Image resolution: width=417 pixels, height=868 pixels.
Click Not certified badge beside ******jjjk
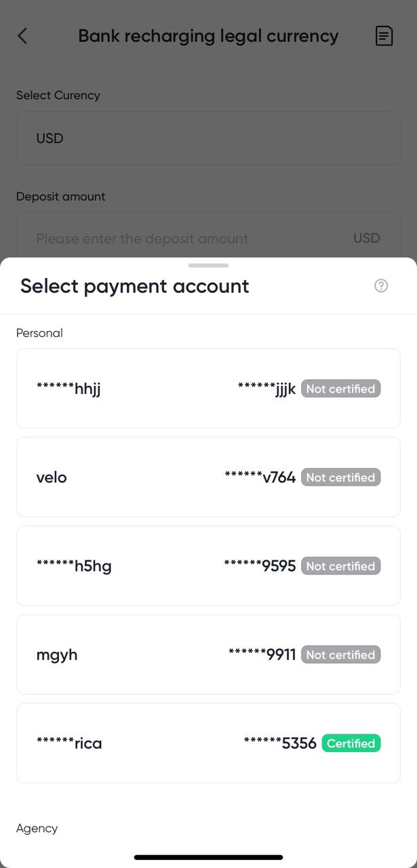(x=340, y=389)
